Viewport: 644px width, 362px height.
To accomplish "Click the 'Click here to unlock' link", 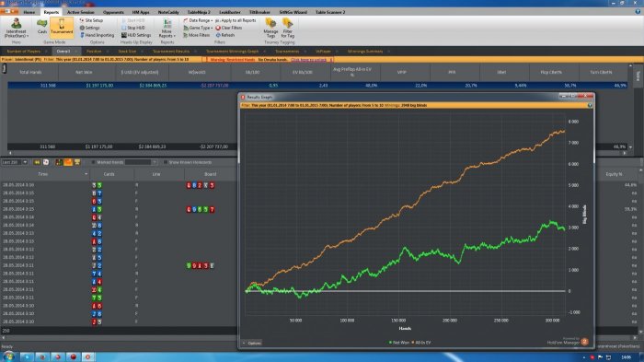I will click(x=309, y=60).
